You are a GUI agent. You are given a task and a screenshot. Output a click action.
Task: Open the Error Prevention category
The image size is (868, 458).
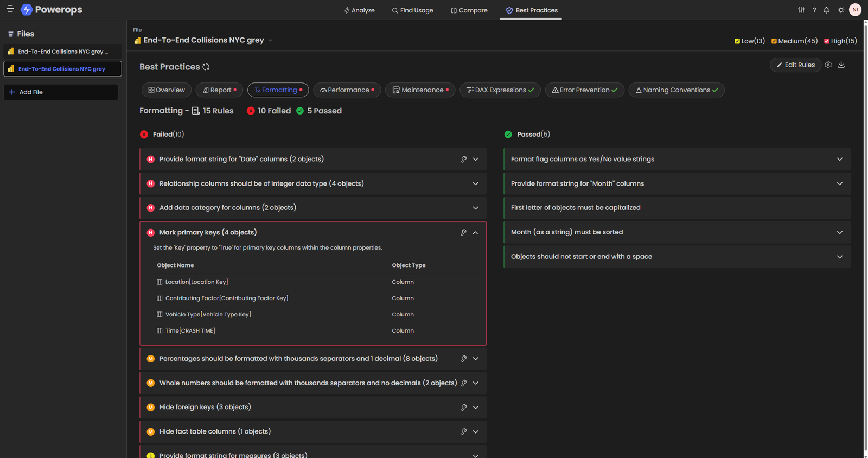(585, 90)
